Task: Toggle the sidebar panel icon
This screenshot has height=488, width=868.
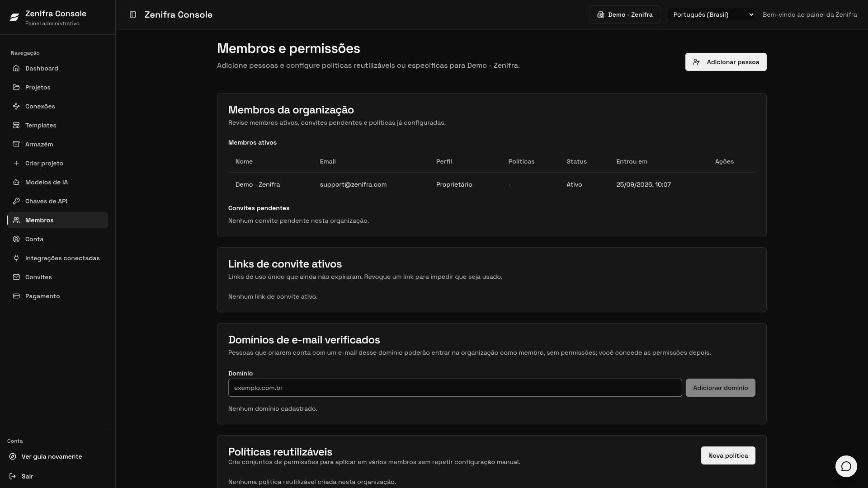Action: (x=133, y=14)
